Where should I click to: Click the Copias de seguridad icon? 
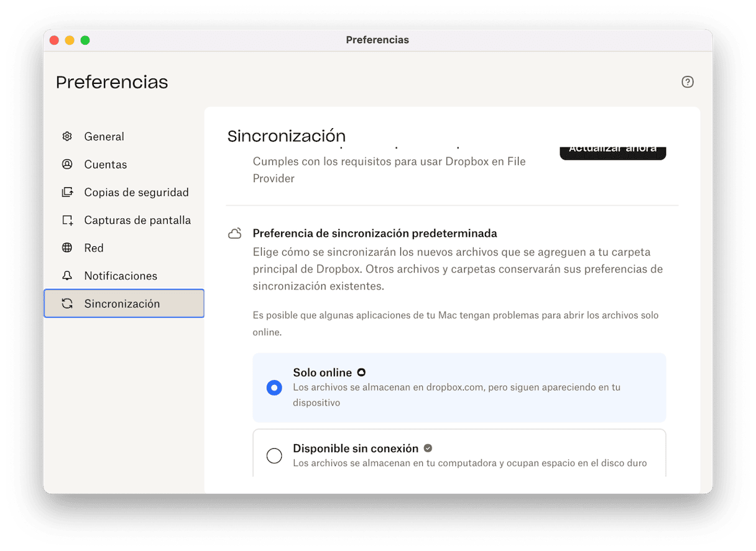click(67, 192)
